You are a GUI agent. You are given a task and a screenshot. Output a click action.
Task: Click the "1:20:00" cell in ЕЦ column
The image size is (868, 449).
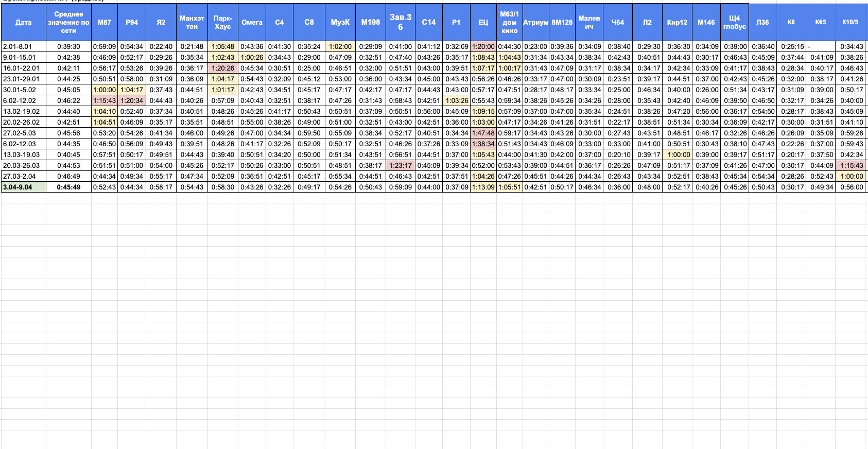(483, 46)
